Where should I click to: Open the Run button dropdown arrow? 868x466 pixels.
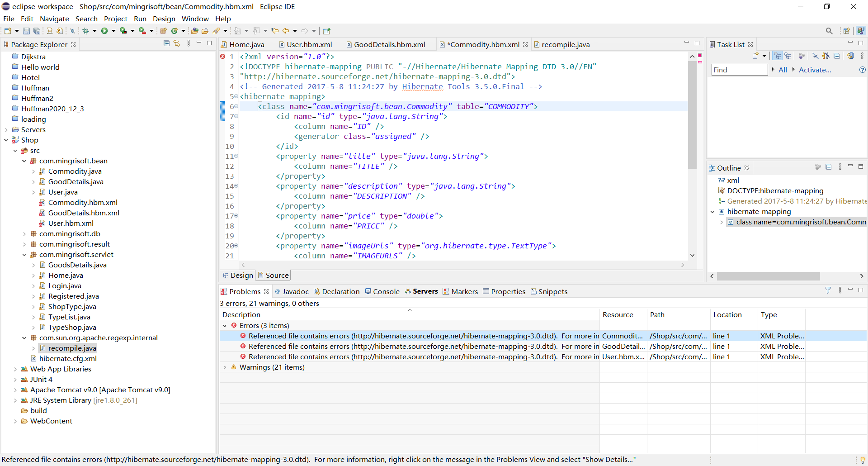(113, 31)
